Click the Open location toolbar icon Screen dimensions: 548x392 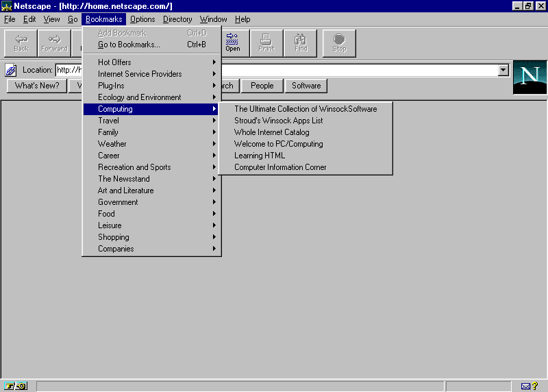(232, 43)
